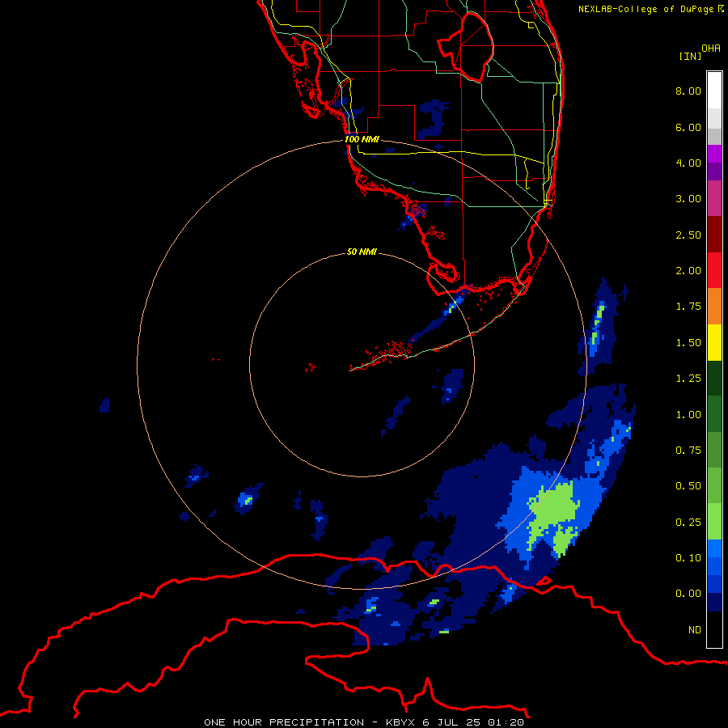Viewport: 728px width, 728px height.
Task: Click the 50 NMI range ring label
Action: pyautogui.click(x=362, y=252)
